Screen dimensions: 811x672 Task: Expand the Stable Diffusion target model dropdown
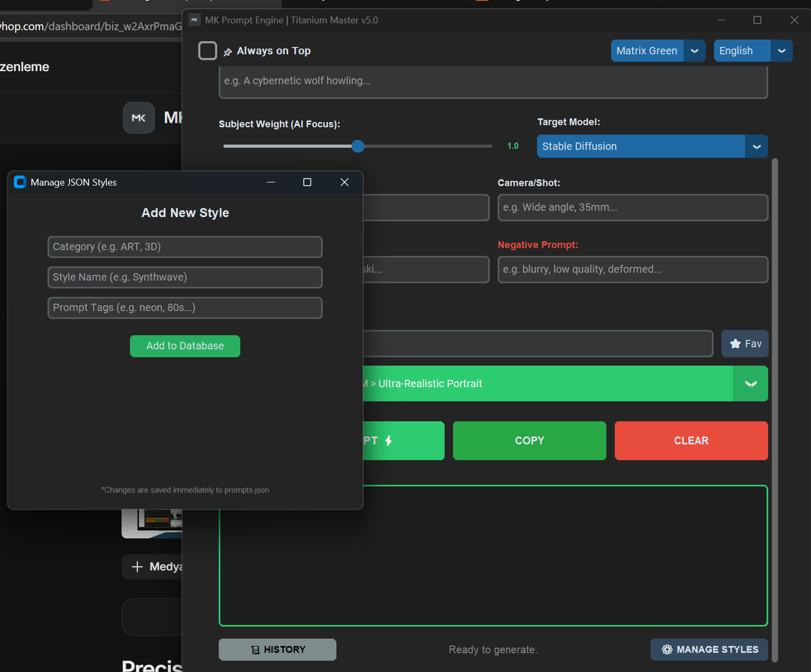click(x=756, y=147)
